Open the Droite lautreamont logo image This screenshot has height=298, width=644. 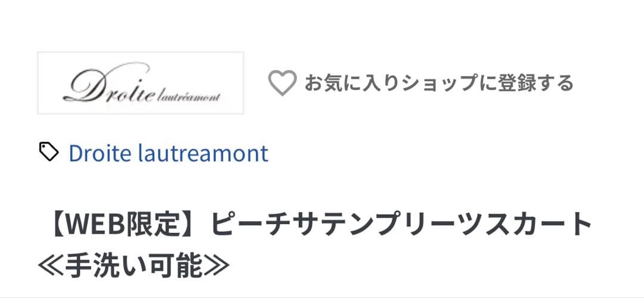pos(141,83)
